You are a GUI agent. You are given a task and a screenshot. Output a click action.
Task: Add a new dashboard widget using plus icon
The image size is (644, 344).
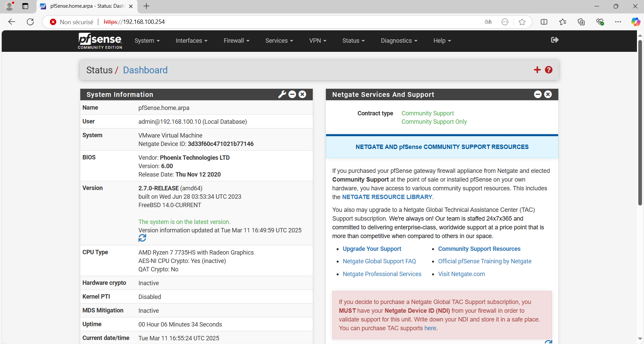[537, 70]
